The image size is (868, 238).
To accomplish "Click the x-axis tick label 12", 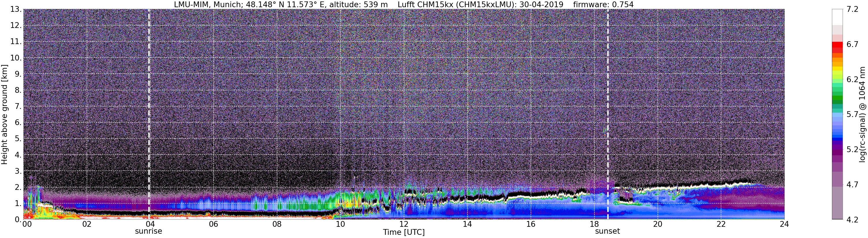I will (x=404, y=224).
